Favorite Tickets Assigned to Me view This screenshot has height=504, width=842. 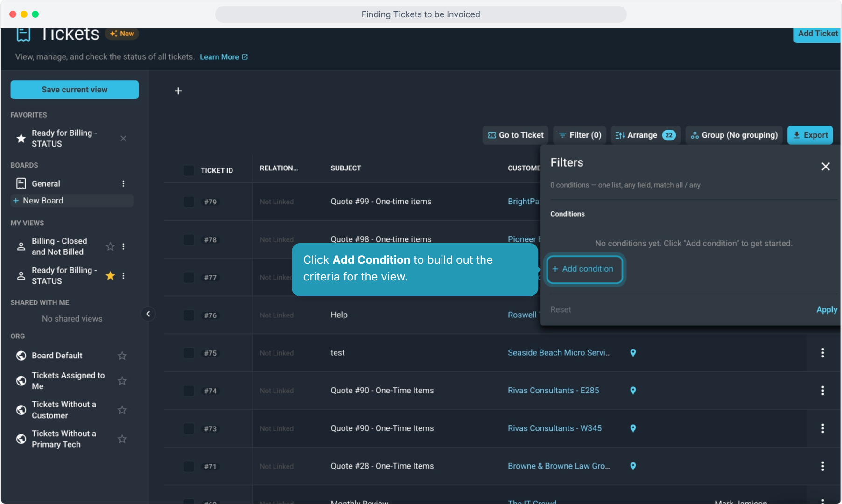(x=122, y=381)
